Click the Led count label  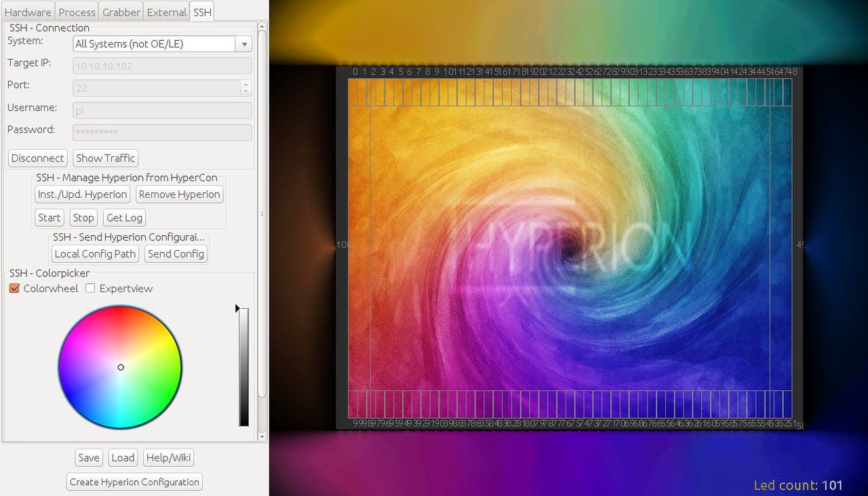pyautogui.click(x=798, y=485)
